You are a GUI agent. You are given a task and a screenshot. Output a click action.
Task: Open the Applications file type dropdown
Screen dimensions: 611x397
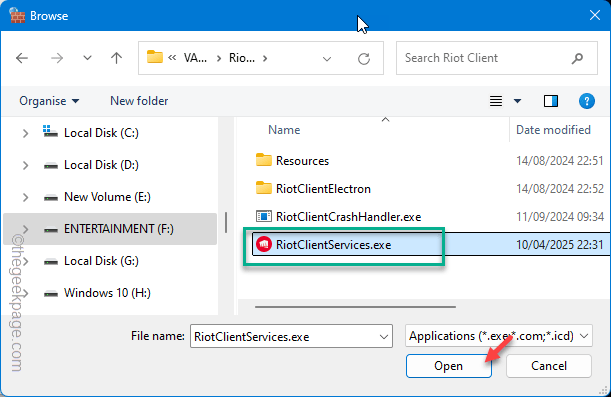click(499, 335)
